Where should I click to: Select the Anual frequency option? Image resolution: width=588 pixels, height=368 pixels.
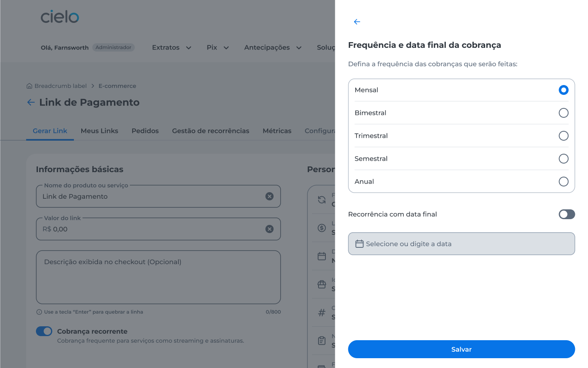click(x=563, y=182)
